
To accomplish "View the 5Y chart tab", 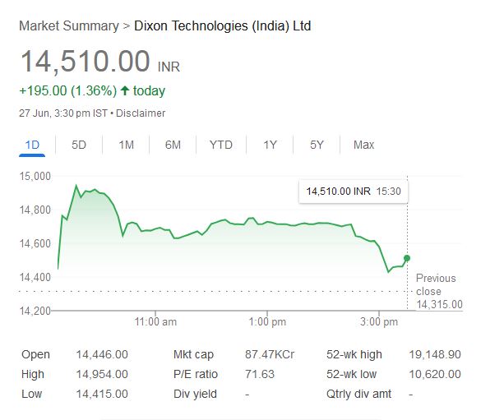I will tap(317, 145).
